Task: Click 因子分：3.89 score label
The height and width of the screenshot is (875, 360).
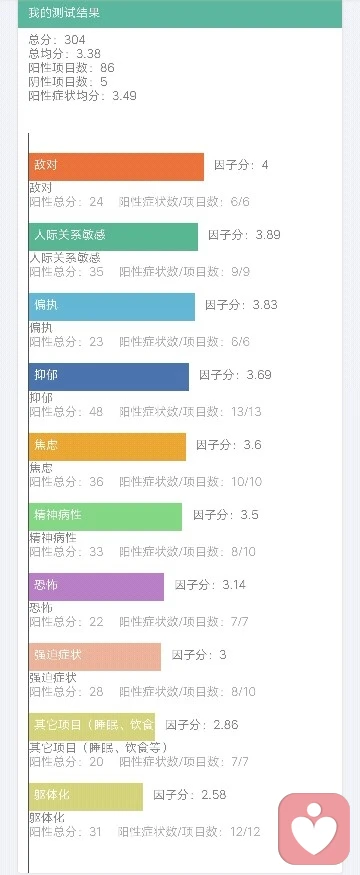Action: click(244, 235)
